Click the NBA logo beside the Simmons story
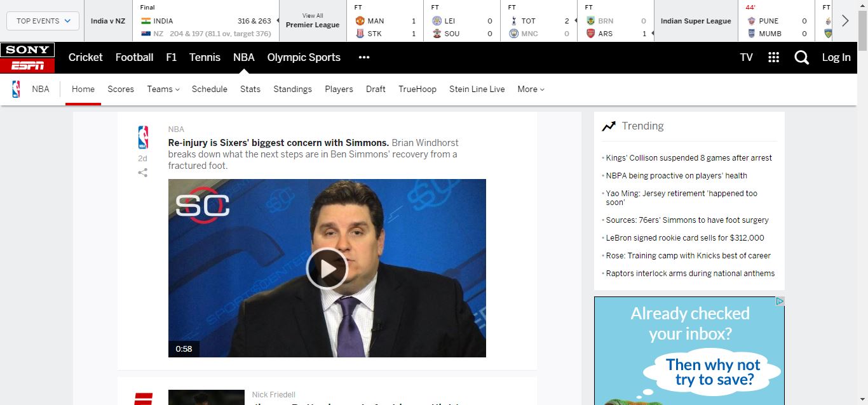This screenshot has height=405, width=868. pyautogui.click(x=143, y=137)
